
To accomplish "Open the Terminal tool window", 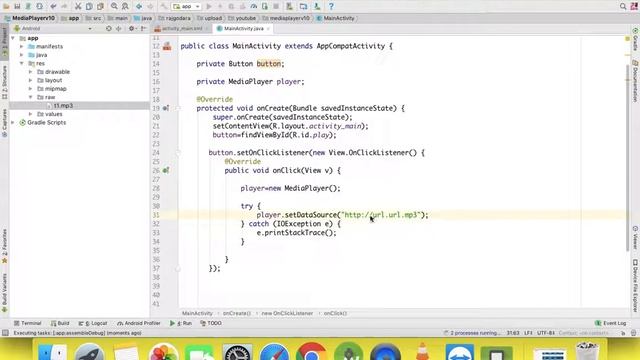I will [x=27, y=323].
